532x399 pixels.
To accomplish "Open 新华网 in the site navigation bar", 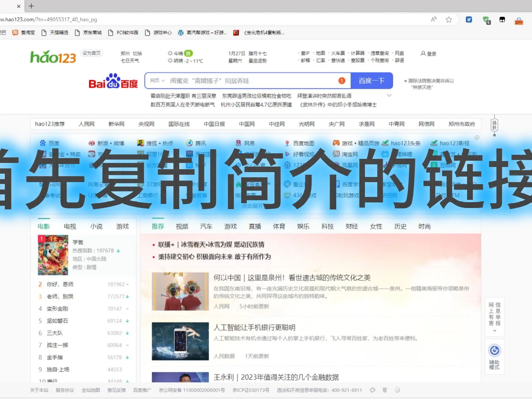I will click(x=116, y=124).
